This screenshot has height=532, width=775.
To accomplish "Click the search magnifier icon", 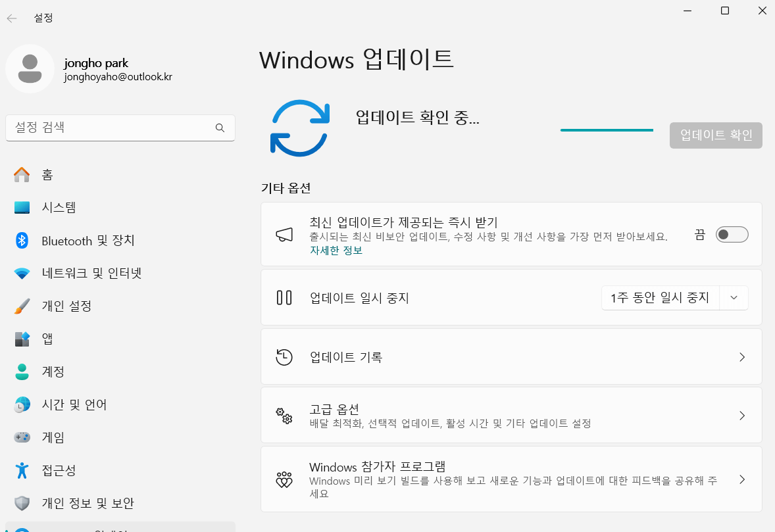I will [220, 128].
